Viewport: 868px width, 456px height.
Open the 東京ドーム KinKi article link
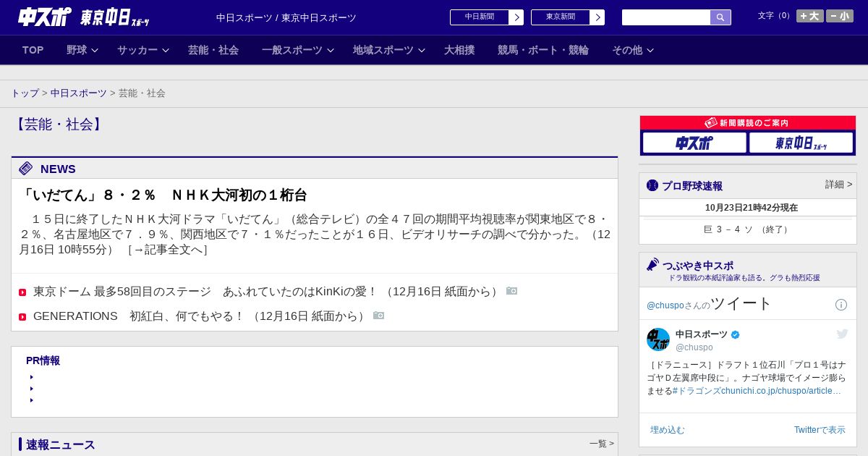pyautogui.click(x=267, y=292)
